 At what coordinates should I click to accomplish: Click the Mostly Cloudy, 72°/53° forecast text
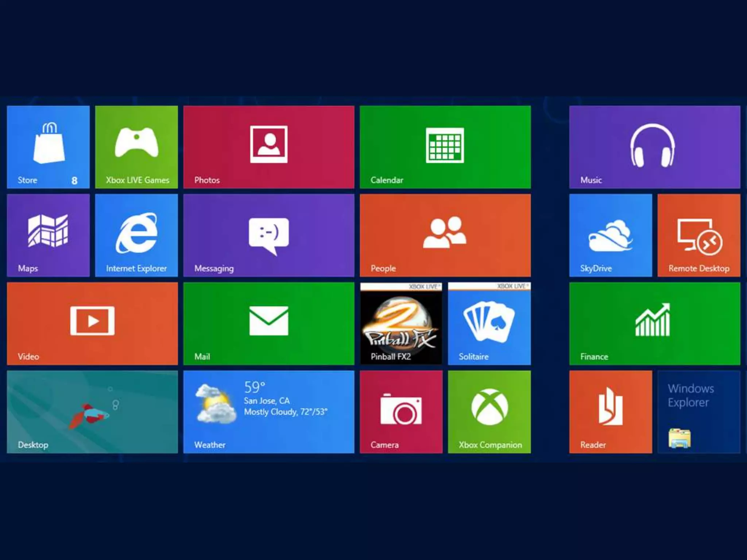(286, 412)
